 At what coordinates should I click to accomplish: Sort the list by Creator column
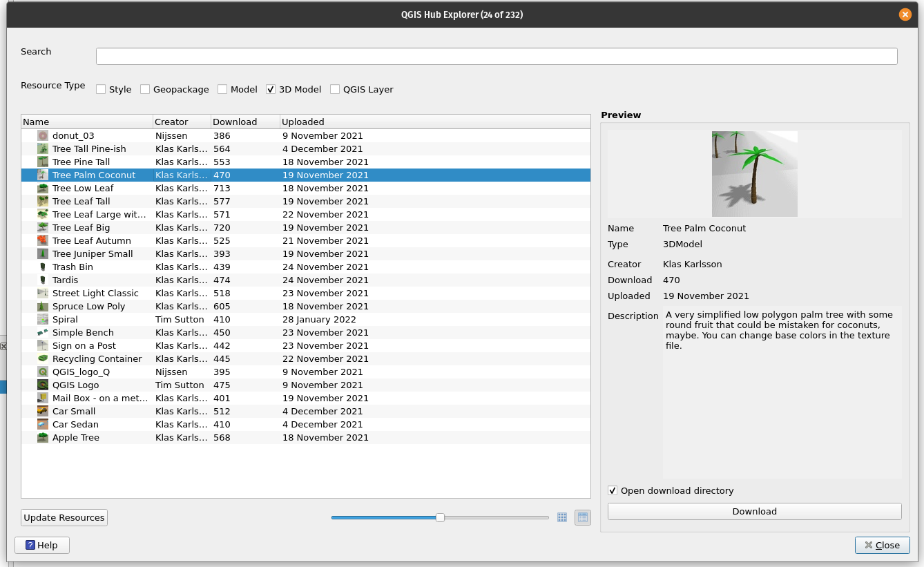click(x=182, y=122)
